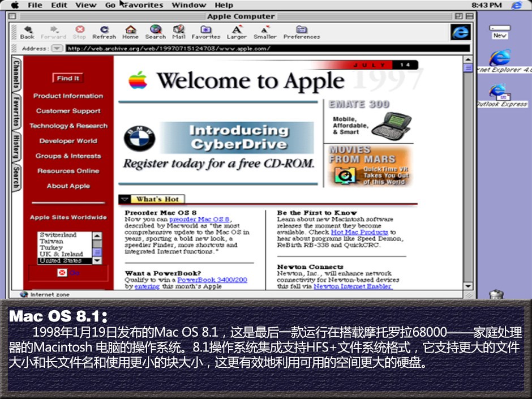
Task: Stop loading the page
Action: click(80, 32)
